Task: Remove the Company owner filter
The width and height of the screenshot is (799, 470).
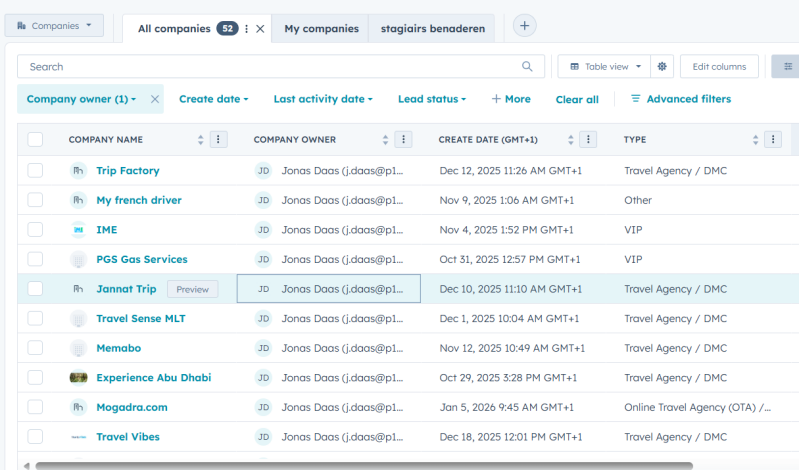Action: (155, 99)
